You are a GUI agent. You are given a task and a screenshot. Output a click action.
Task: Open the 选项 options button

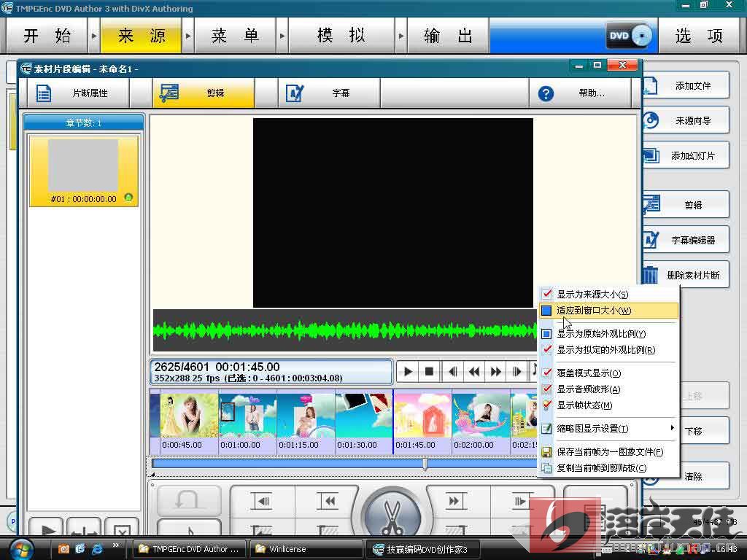click(698, 36)
